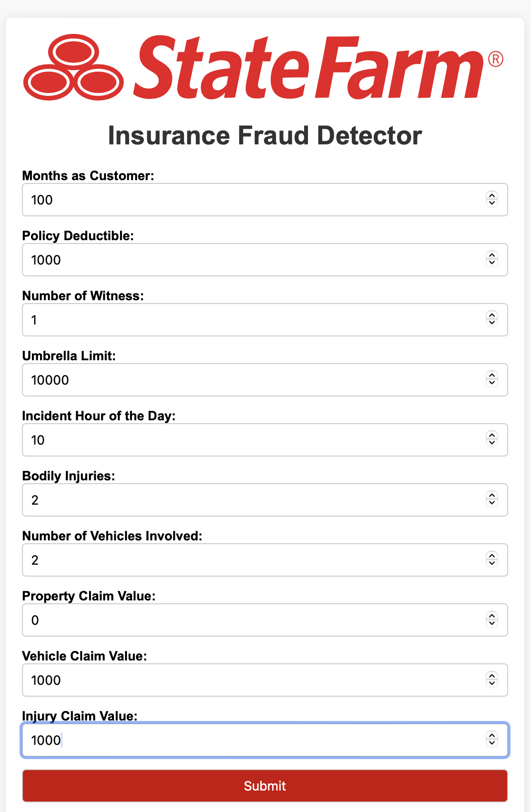Screen dimensions: 531x812
Task: Increase Property Claim Value with the stepper
Action: [492, 617]
